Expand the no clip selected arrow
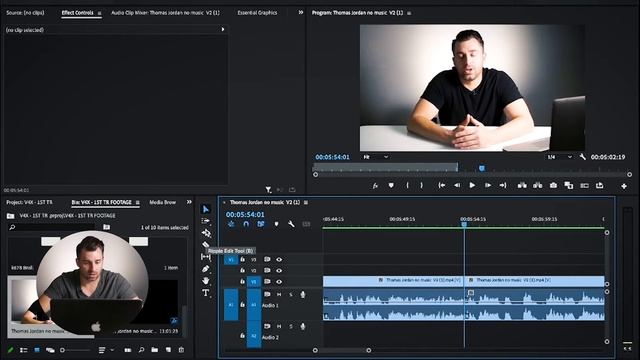This screenshot has width=640, height=360. (x=223, y=29)
